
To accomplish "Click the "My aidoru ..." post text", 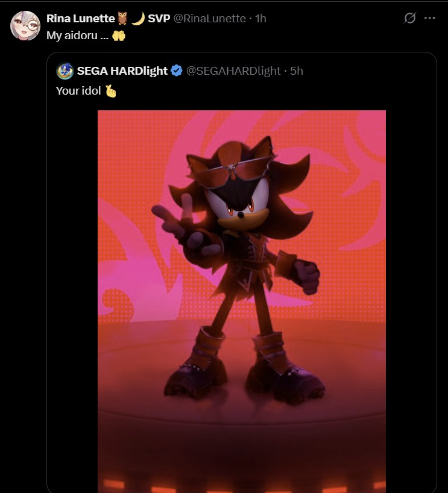I will click(77, 36).
